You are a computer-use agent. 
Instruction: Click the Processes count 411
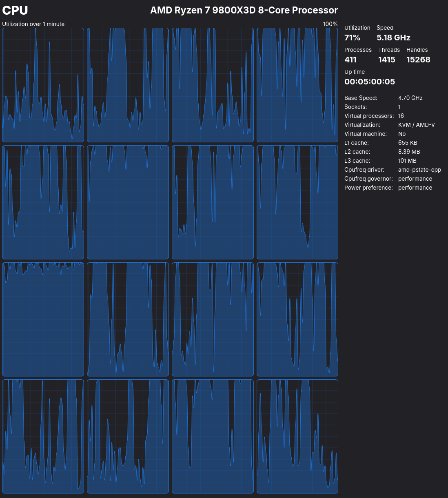[x=350, y=60]
